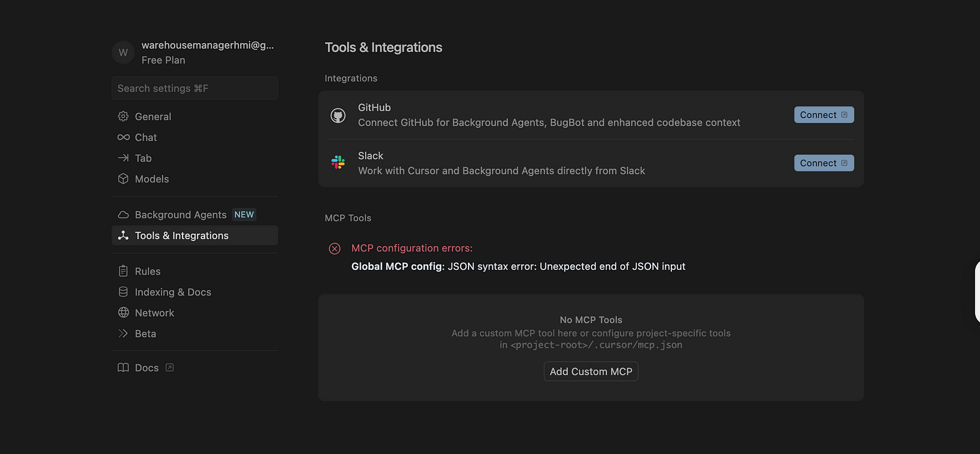Click the Integrations section label
980x454 pixels.
351,78
